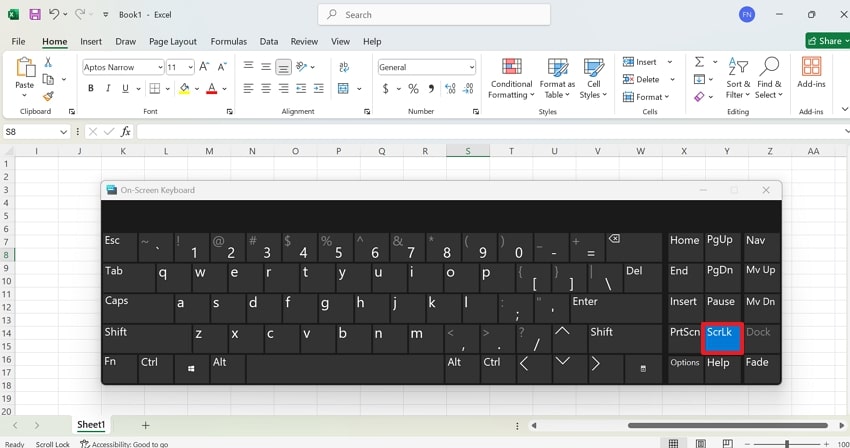Click the Orientation text angle icon
Viewport: 850px width, 448px height.
point(302,67)
